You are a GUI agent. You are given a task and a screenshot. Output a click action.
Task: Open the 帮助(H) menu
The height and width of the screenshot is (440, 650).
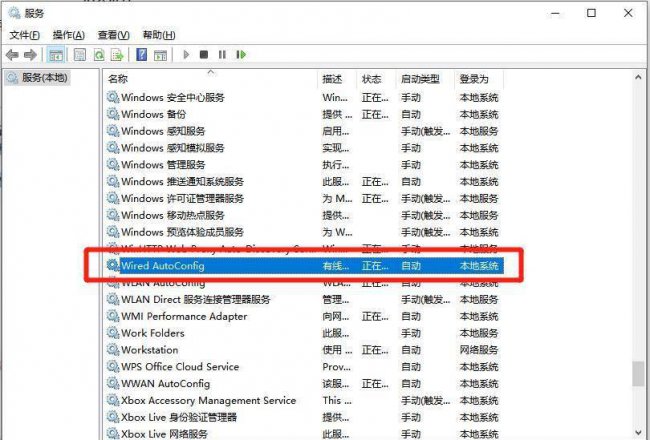point(159,35)
